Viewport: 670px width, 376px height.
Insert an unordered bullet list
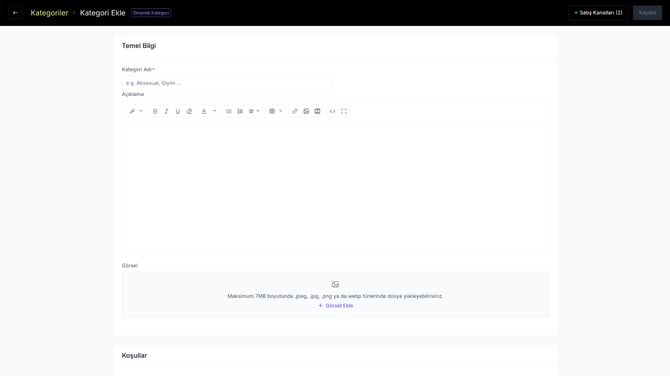[x=229, y=111]
